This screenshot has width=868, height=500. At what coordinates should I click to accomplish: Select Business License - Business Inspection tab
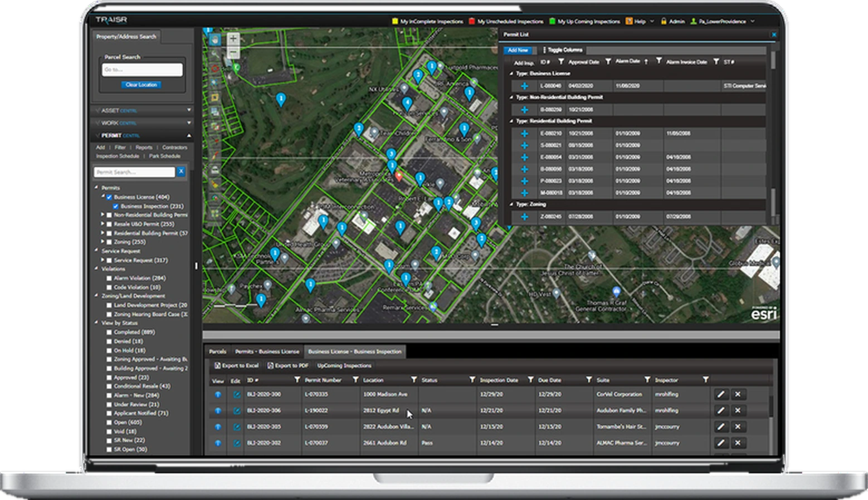355,351
